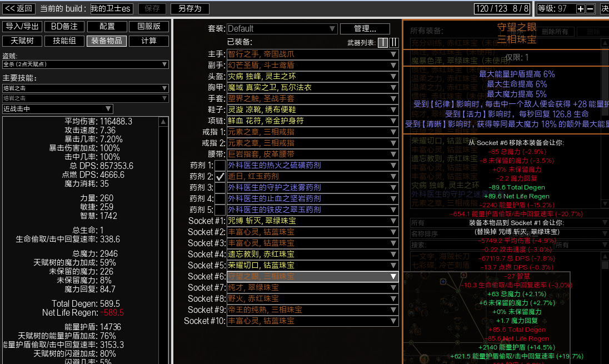Switch to weapon set I

[383, 43]
